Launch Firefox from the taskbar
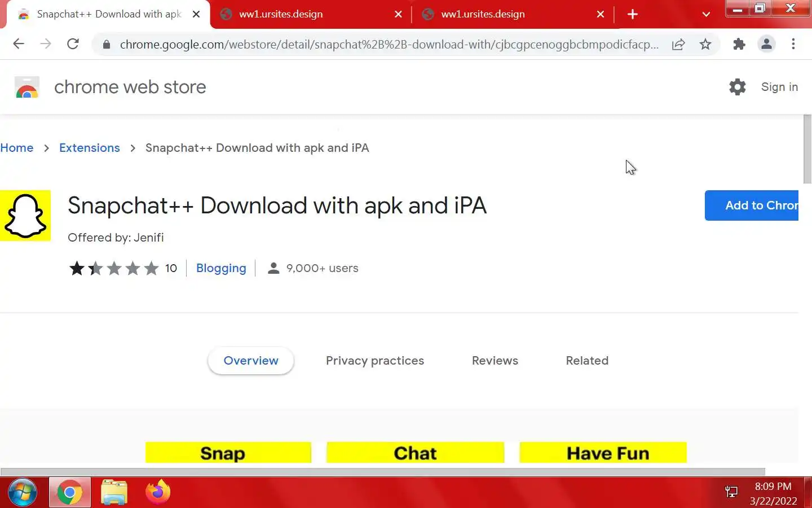This screenshot has width=812, height=508. [158, 492]
